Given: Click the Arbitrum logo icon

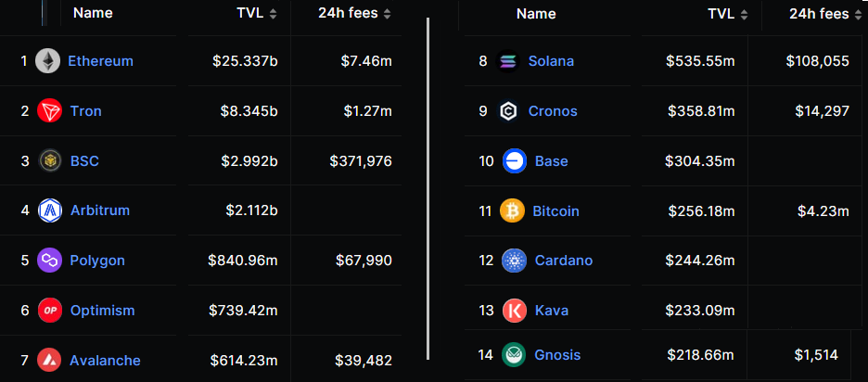Looking at the screenshot, I should tap(50, 210).
